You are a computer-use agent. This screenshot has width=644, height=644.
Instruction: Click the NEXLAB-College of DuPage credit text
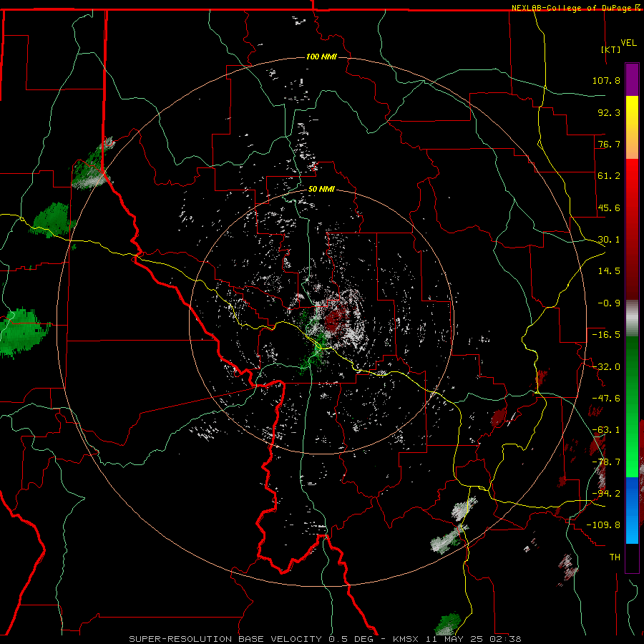coord(572,8)
